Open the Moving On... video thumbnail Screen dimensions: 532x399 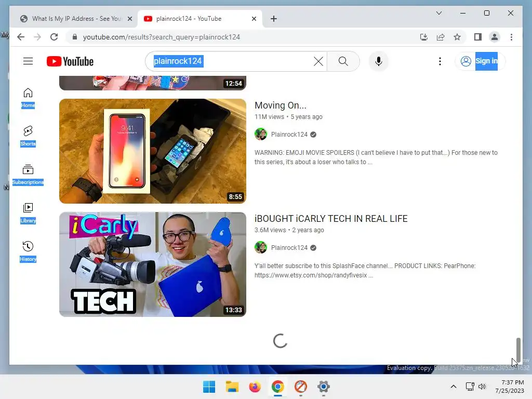click(x=153, y=151)
